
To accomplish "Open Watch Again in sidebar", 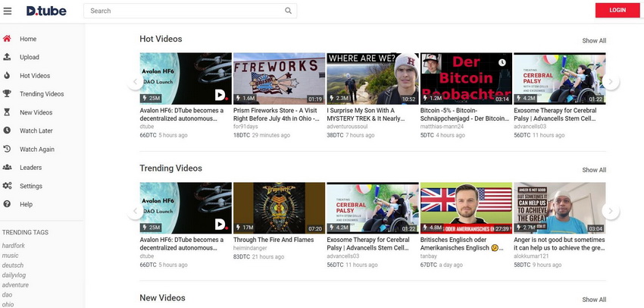I will pos(36,149).
